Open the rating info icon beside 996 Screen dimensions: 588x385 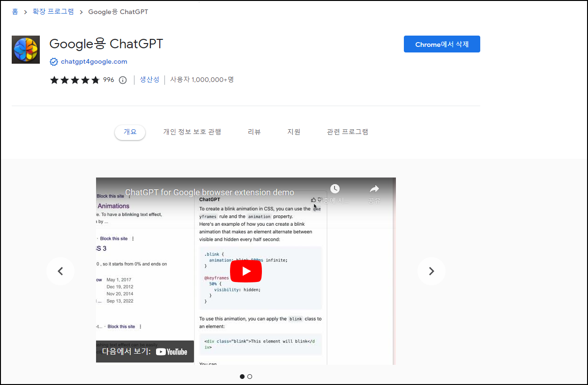click(123, 80)
